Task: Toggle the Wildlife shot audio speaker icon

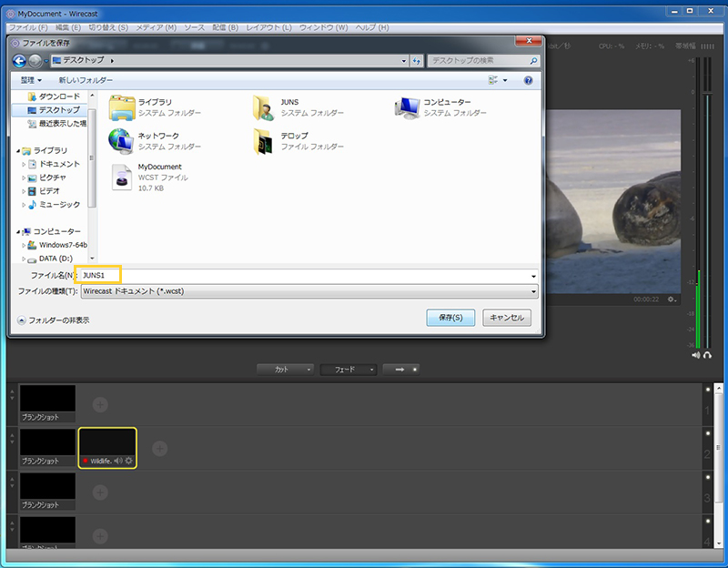Action: [x=118, y=461]
